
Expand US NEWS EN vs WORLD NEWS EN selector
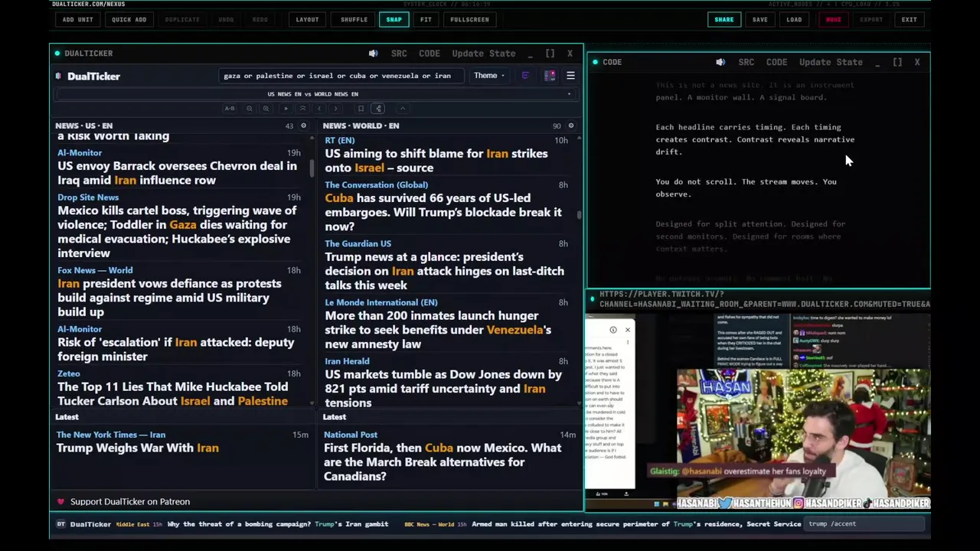click(x=313, y=94)
